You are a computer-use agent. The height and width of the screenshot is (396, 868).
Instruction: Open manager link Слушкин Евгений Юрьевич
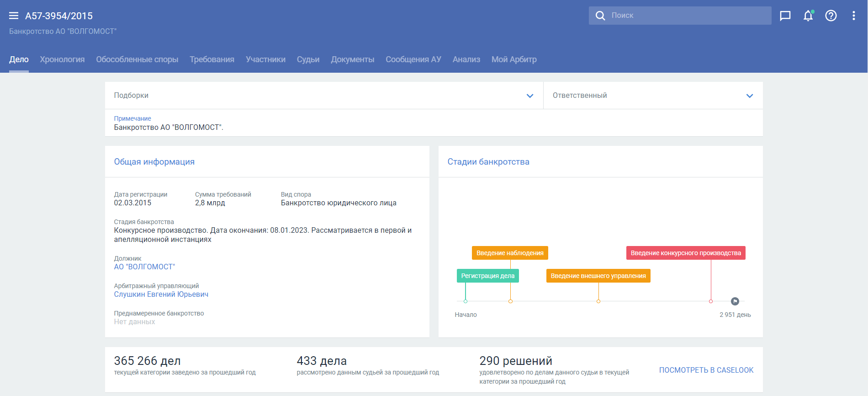pyautogui.click(x=161, y=294)
